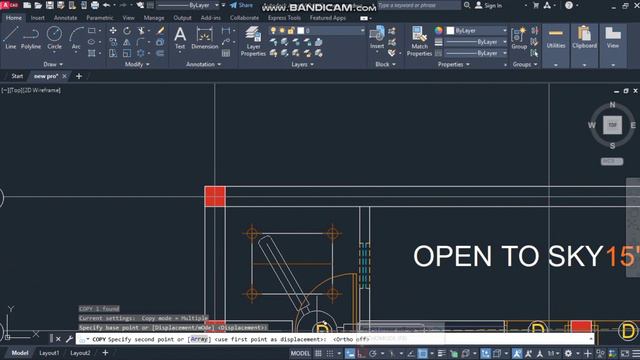Switch to Layout1 tab

tap(49, 353)
